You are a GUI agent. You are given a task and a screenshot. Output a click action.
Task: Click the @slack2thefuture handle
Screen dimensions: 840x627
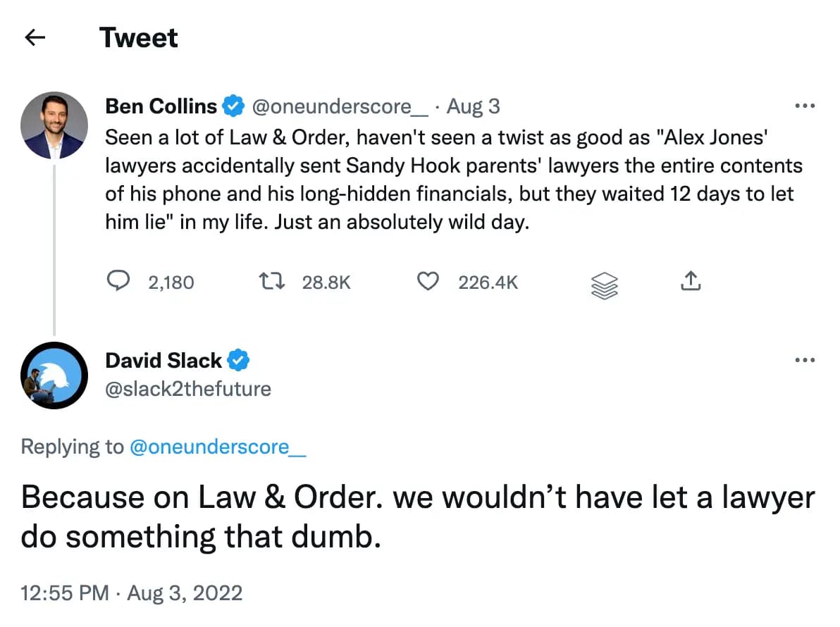click(187, 389)
